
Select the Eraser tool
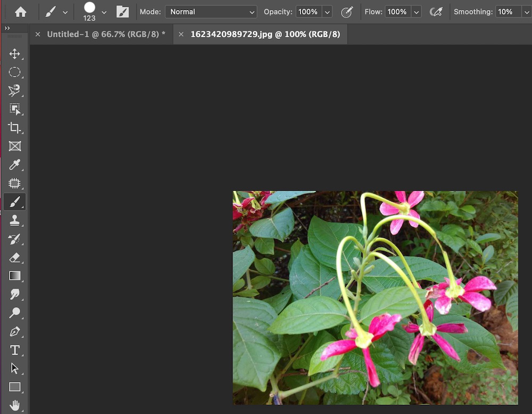click(x=14, y=258)
